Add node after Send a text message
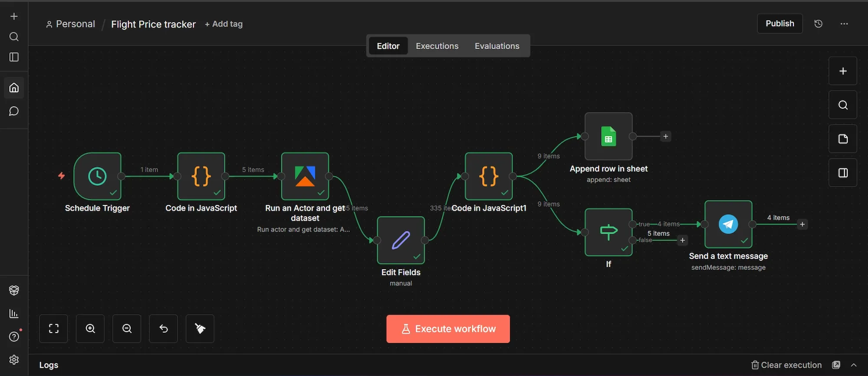The width and height of the screenshot is (868, 376). point(802,224)
